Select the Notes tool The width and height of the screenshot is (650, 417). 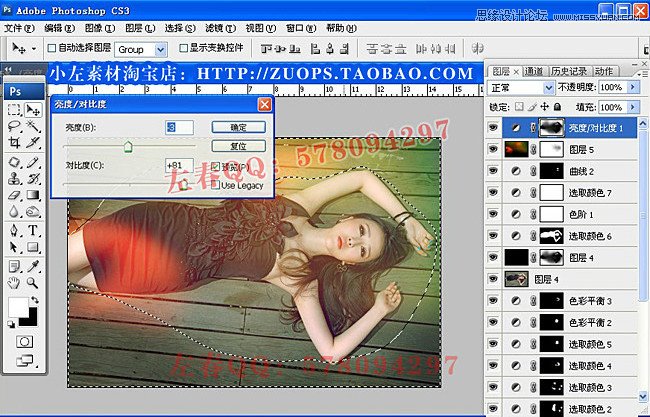[14, 266]
